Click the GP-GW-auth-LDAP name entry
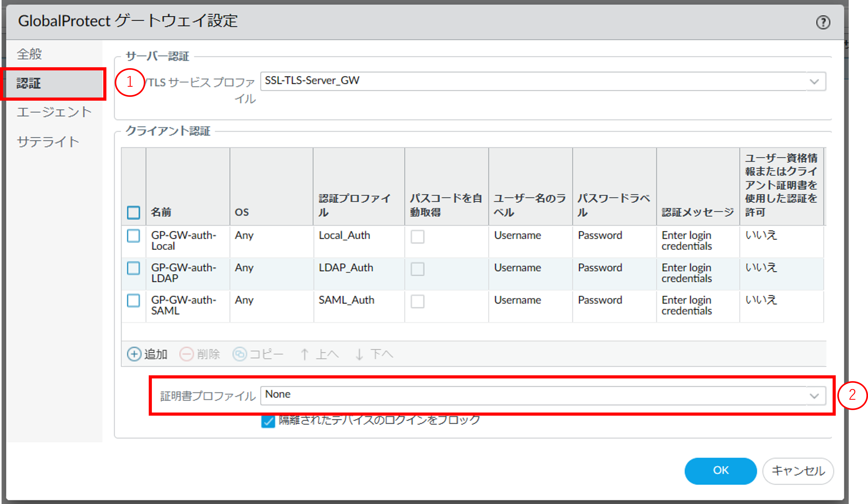Screen dimensions: 868x504 [184, 273]
